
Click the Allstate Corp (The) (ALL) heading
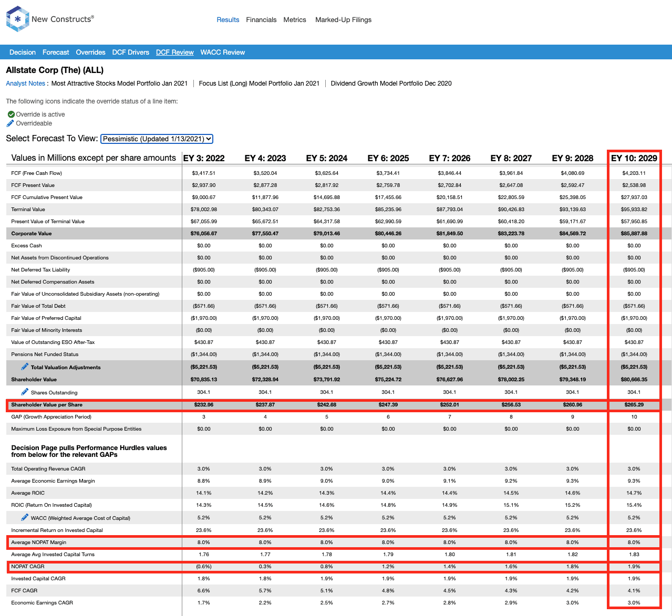click(55, 70)
